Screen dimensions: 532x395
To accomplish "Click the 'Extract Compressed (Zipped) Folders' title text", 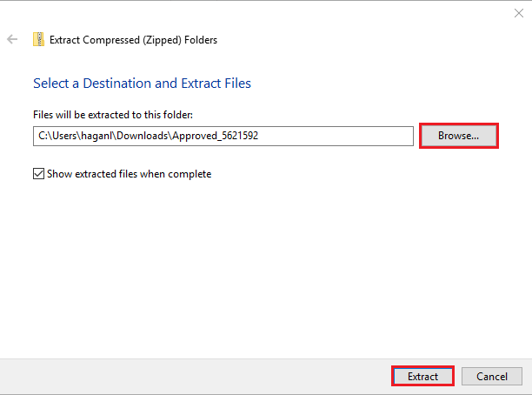I will click(133, 40).
